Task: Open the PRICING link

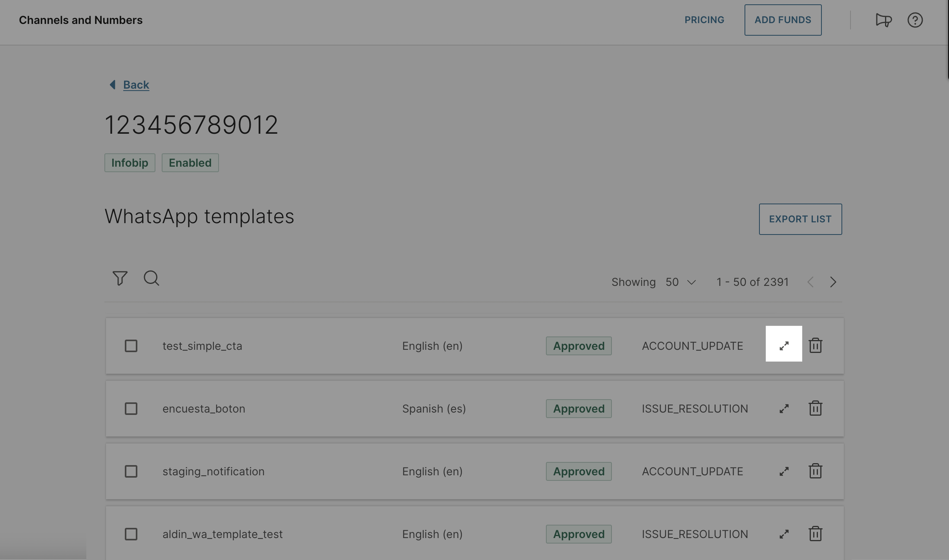Action: [704, 20]
